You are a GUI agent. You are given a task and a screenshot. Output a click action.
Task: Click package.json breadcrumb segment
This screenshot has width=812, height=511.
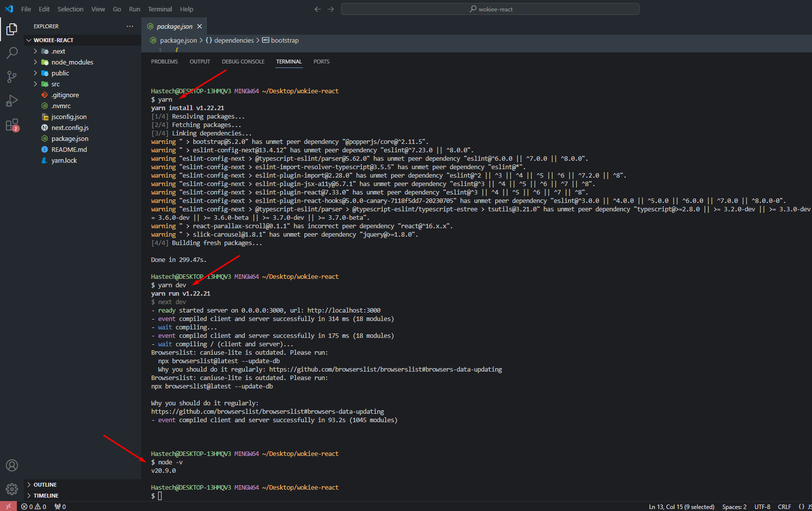pos(174,40)
